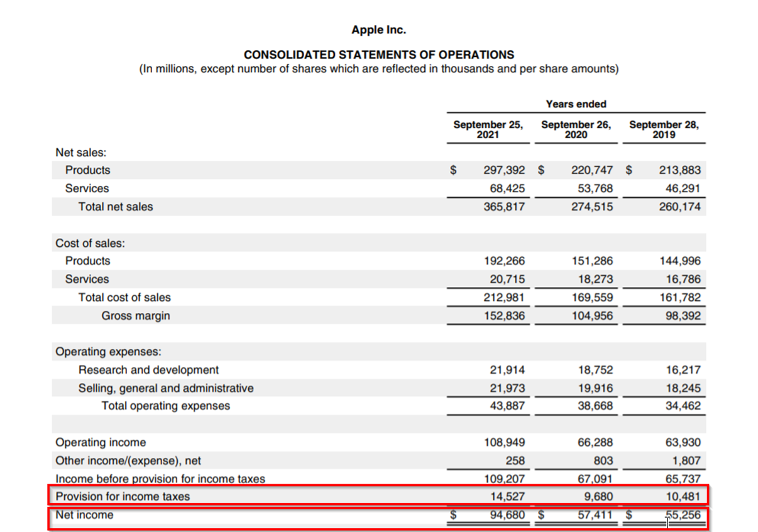Select the SG&A expense value 21,973
The height and width of the screenshot is (532, 758).
coord(507,388)
